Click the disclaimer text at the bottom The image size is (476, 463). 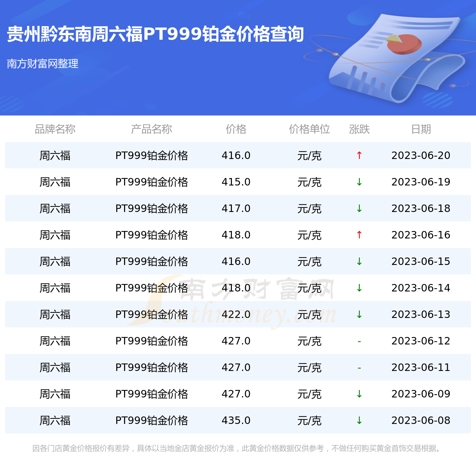point(237,448)
